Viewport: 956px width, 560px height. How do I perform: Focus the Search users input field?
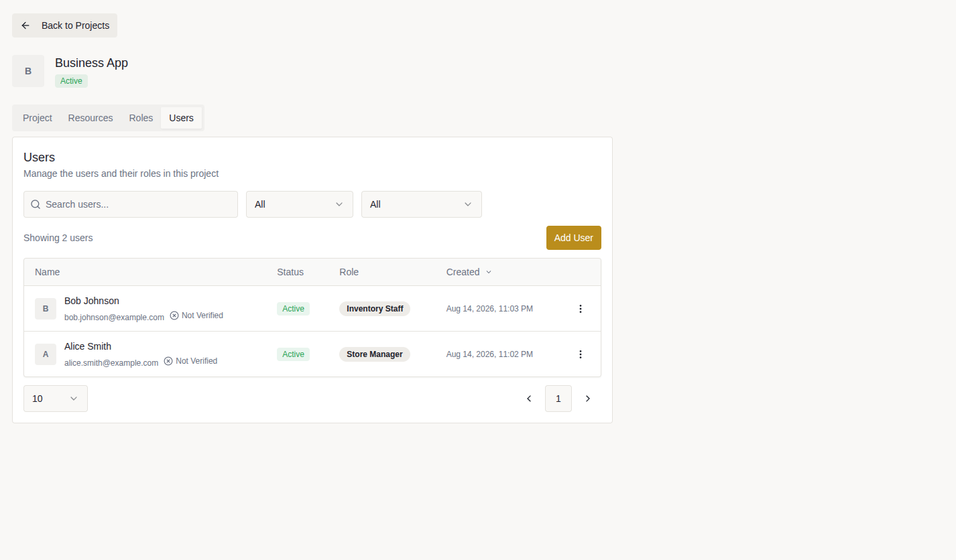coord(131,204)
